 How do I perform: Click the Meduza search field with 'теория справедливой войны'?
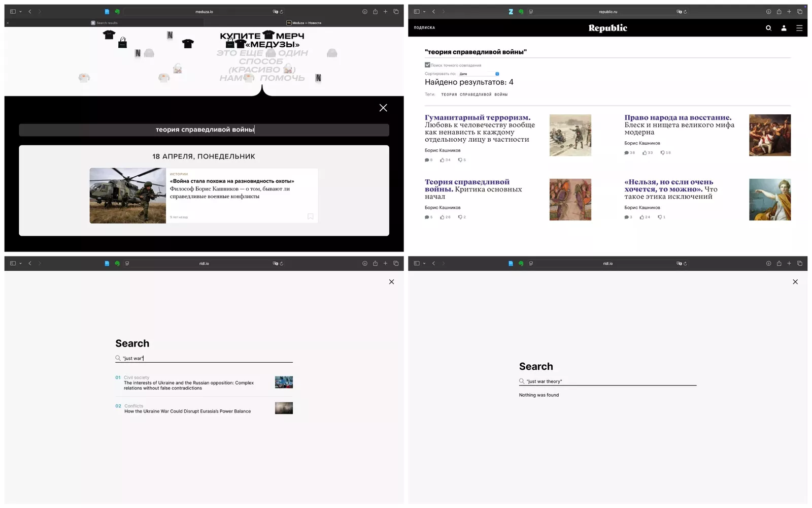click(x=204, y=130)
